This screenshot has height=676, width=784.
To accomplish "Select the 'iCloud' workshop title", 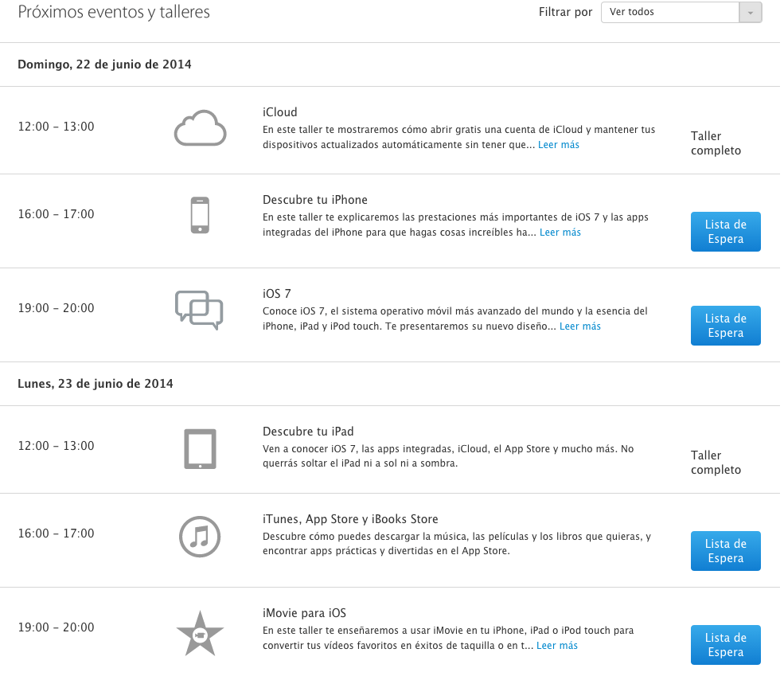I will coord(280,112).
